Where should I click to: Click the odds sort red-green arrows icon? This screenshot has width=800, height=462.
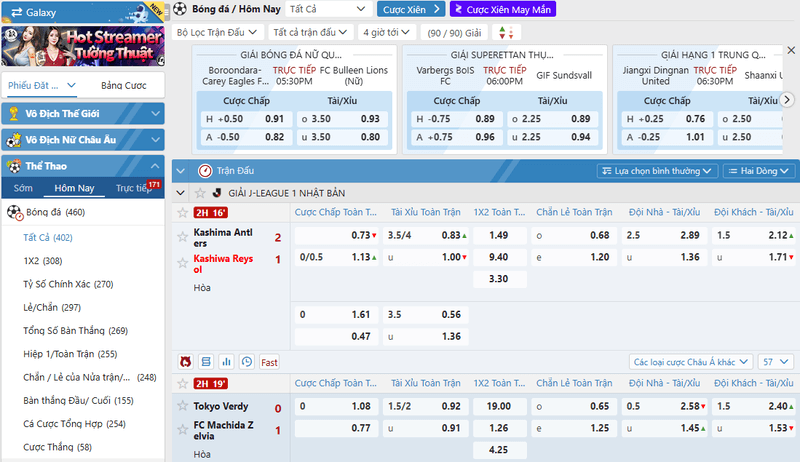coord(506,33)
